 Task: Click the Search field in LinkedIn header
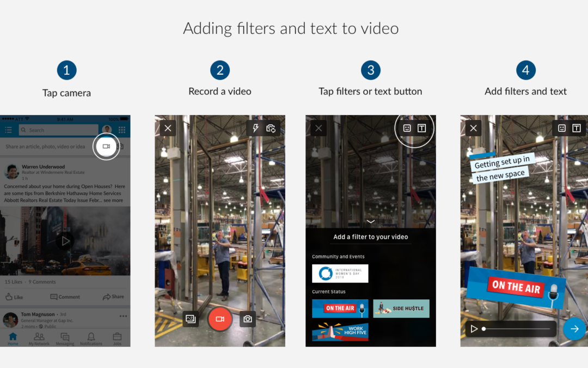point(58,130)
